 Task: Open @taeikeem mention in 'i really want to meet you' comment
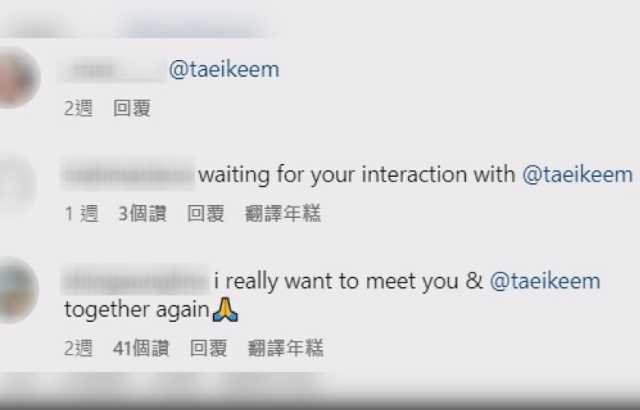click(545, 281)
